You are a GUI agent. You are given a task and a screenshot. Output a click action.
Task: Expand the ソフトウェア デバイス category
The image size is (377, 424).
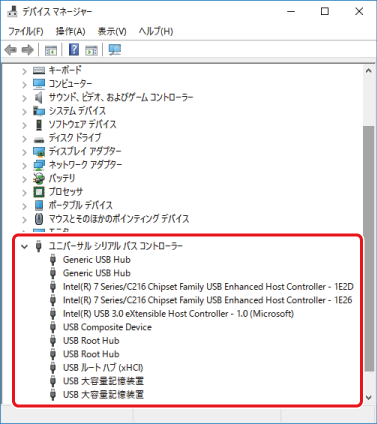click(x=24, y=125)
